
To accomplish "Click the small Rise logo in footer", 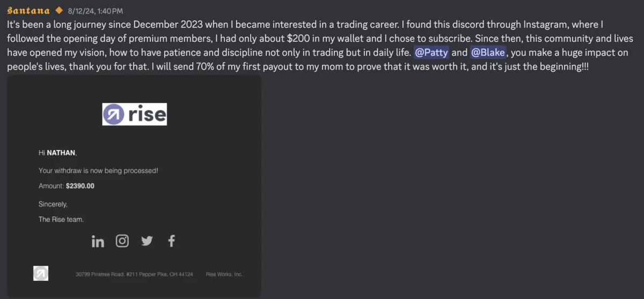I will point(41,273).
